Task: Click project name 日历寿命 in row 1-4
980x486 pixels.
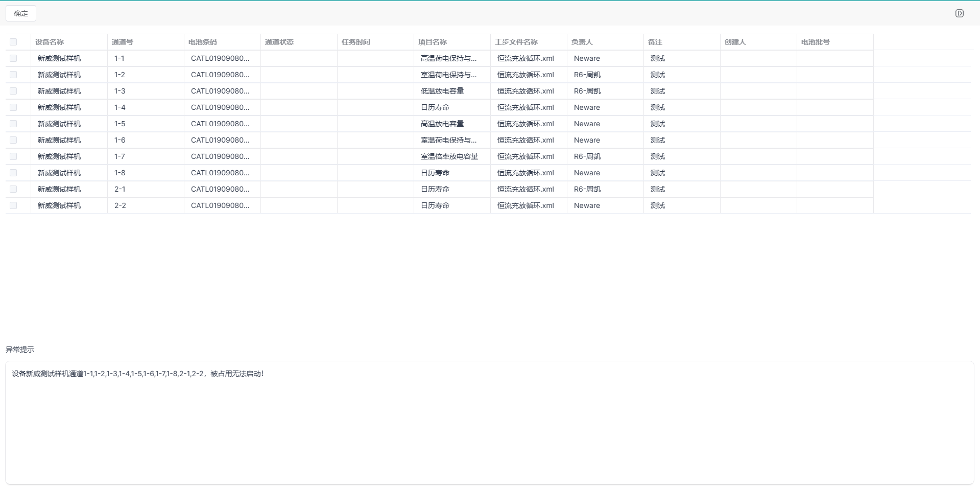Action: (x=435, y=107)
